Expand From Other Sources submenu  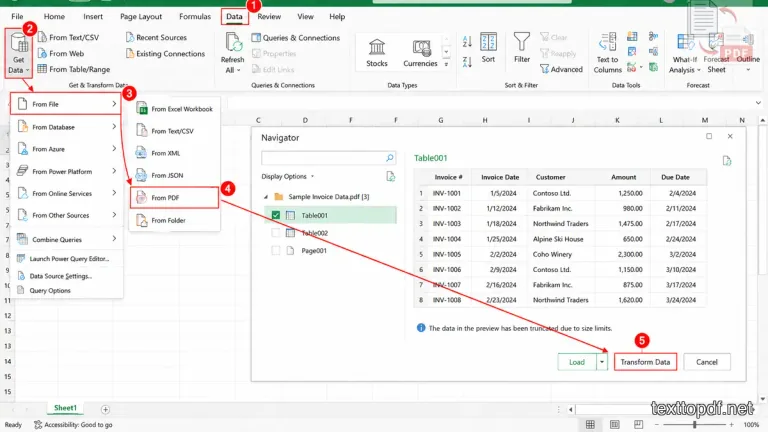66,215
